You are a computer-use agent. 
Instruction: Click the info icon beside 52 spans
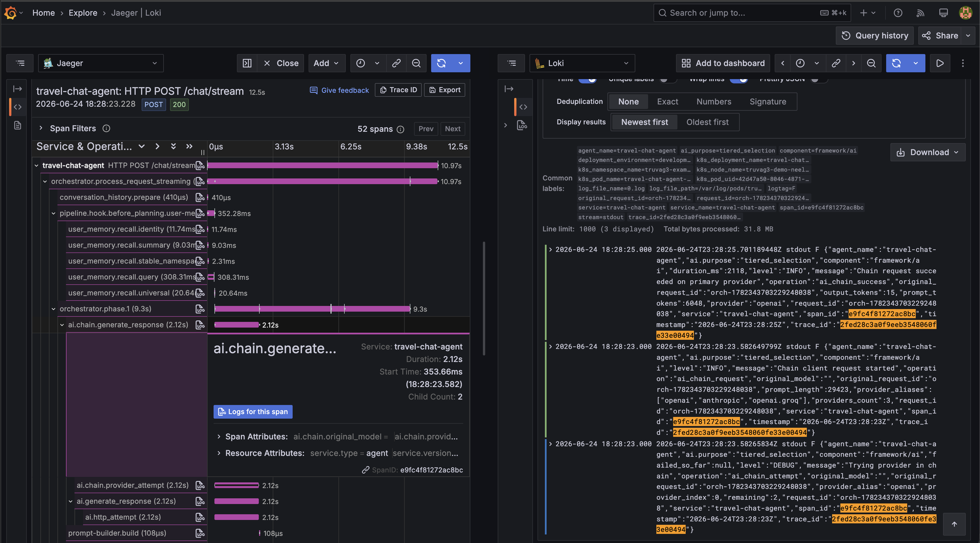click(400, 129)
